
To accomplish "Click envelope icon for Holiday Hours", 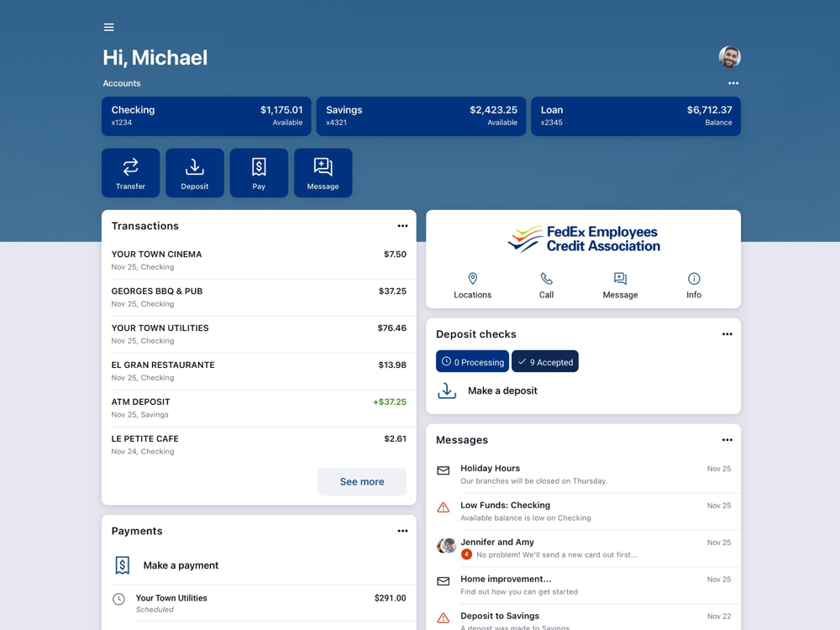I will coord(443,470).
